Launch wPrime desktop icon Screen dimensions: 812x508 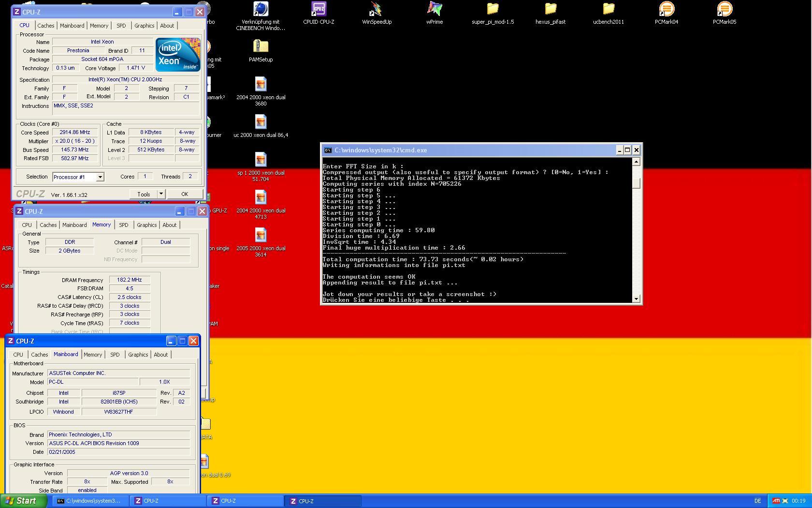(x=435, y=10)
